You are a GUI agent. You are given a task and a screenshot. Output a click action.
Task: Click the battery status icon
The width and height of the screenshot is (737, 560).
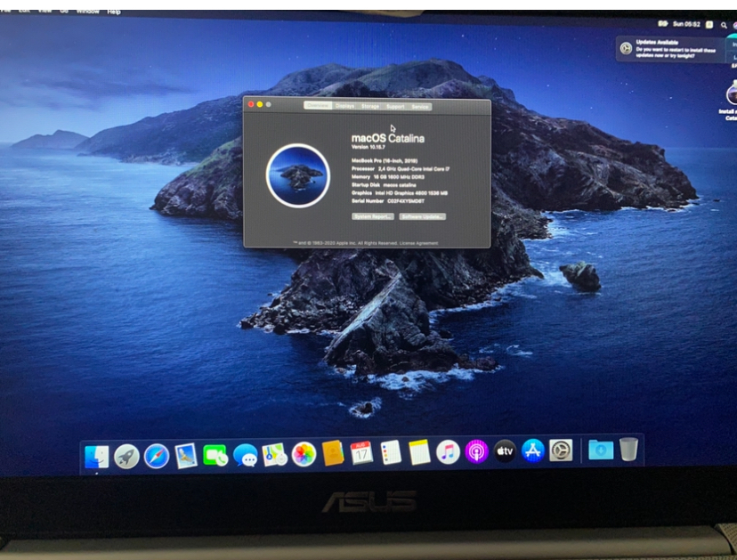click(x=663, y=23)
